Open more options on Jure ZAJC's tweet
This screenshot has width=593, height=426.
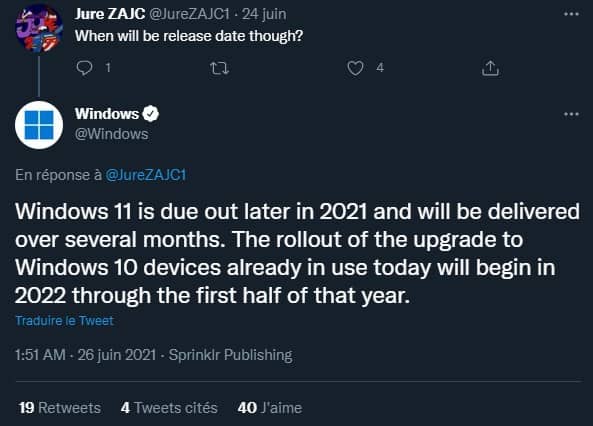coord(571,14)
